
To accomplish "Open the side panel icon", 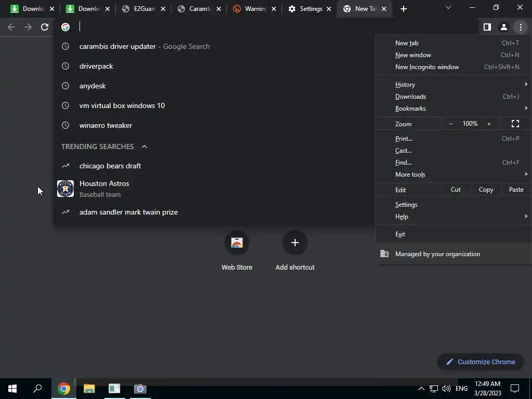I will (x=487, y=27).
